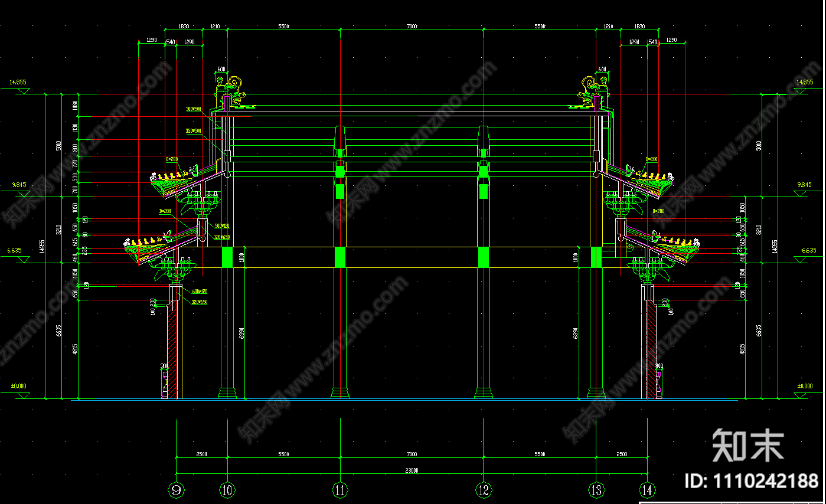Click the 2500 dimension between axes 13 and 14

[x=621, y=454]
